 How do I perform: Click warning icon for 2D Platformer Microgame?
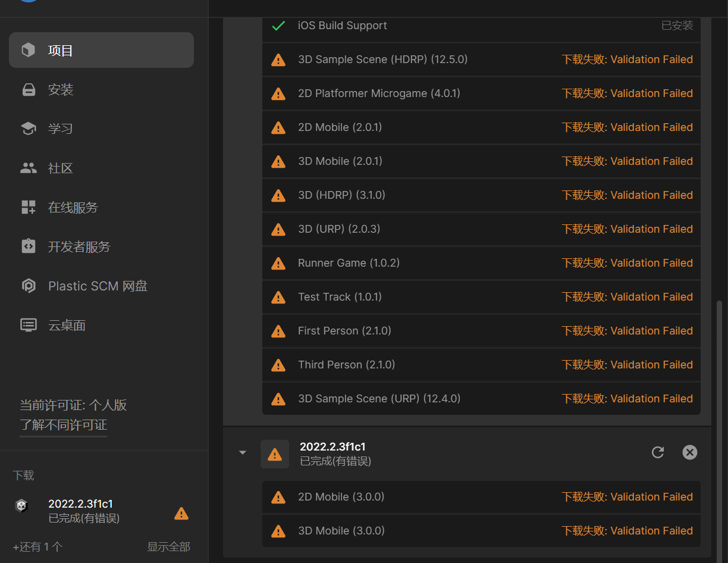[278, 93]
